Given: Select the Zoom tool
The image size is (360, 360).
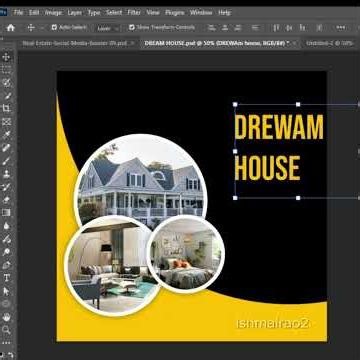Looking at the screenshot, I should [x=6, y=330].
